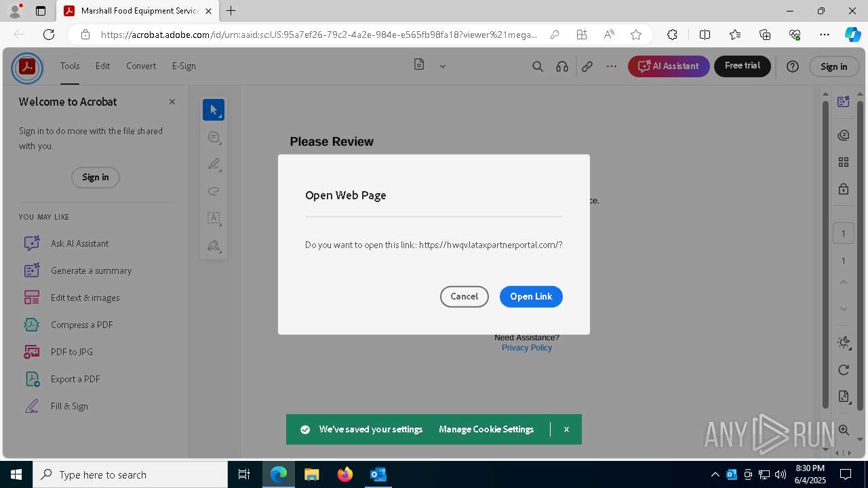Viewport: 868px width, 488px height.
Task: Open File Explorer from taskbar
Action: pyautogui.click(x=312, y=474)
